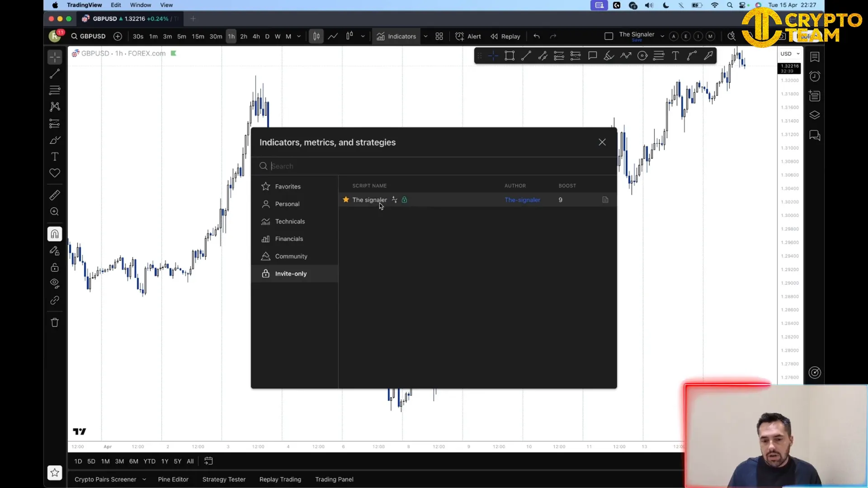The width and height of the screenshot is (868, 488).
Task: Select the patterns drawing tool
Action: pyautogui.click(x=55, y=107)
